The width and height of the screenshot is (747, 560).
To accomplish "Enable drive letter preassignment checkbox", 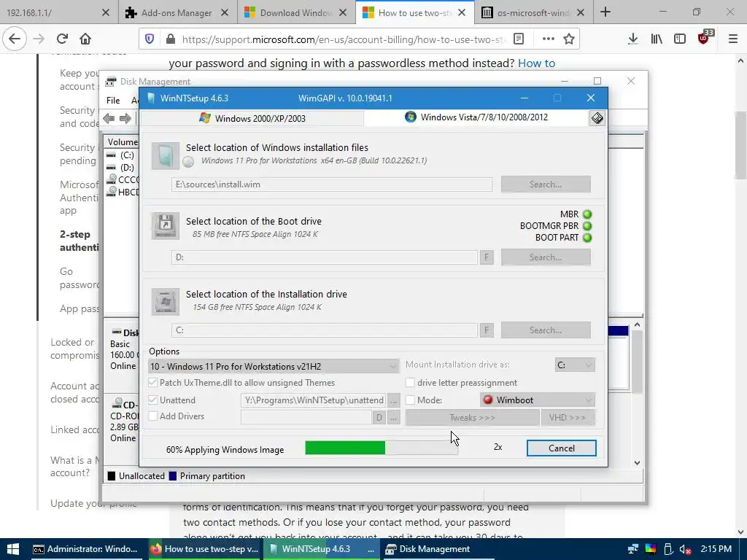I will 410,382.
